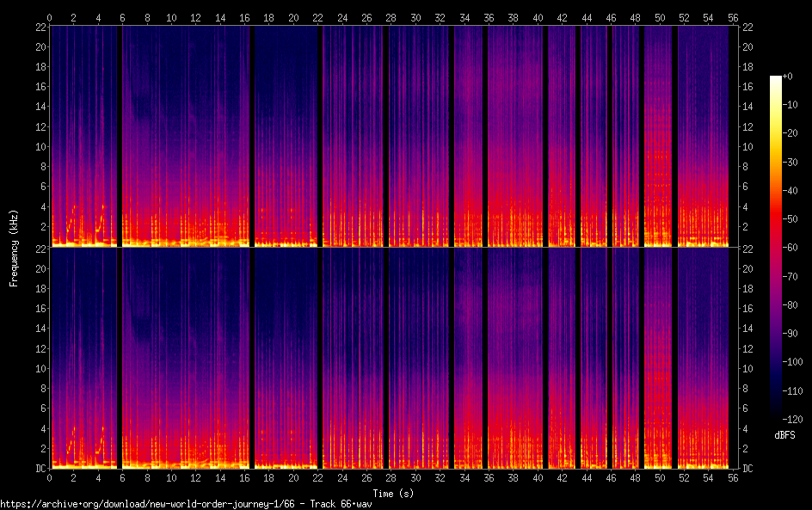
Task: Click the "Frequency (kHz)" axis label
Action: (14, 248)
